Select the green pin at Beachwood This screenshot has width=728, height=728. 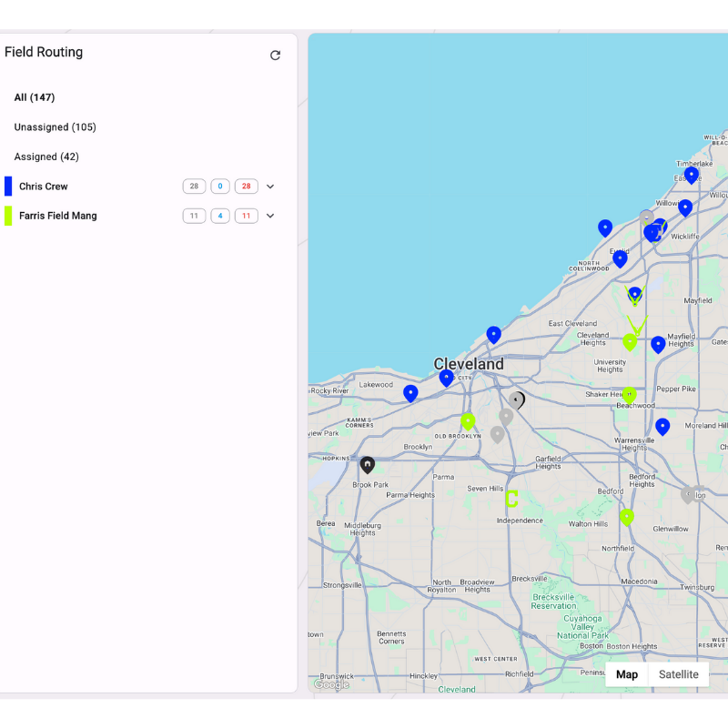tap(629, 395)
